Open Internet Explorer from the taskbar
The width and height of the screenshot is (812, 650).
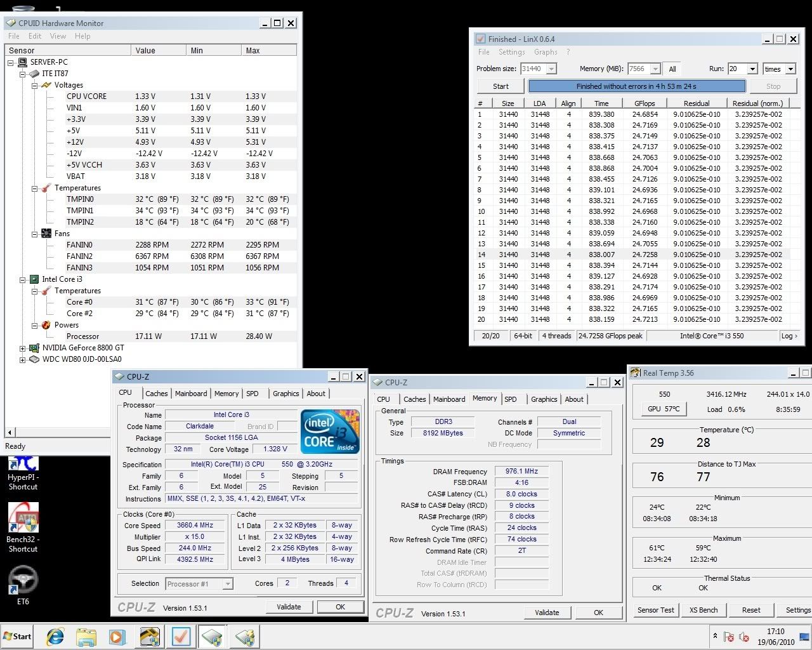point(55,637)
